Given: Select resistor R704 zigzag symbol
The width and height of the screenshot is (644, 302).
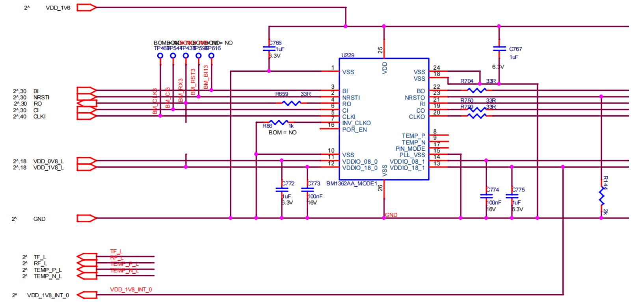Looking at the screenshot, I should point(476,90).
